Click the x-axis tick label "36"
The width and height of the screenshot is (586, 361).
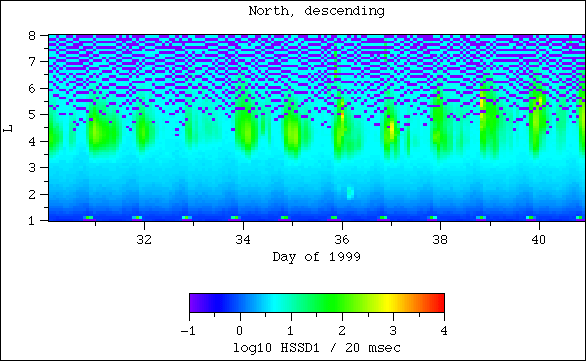tap(342, 240)
